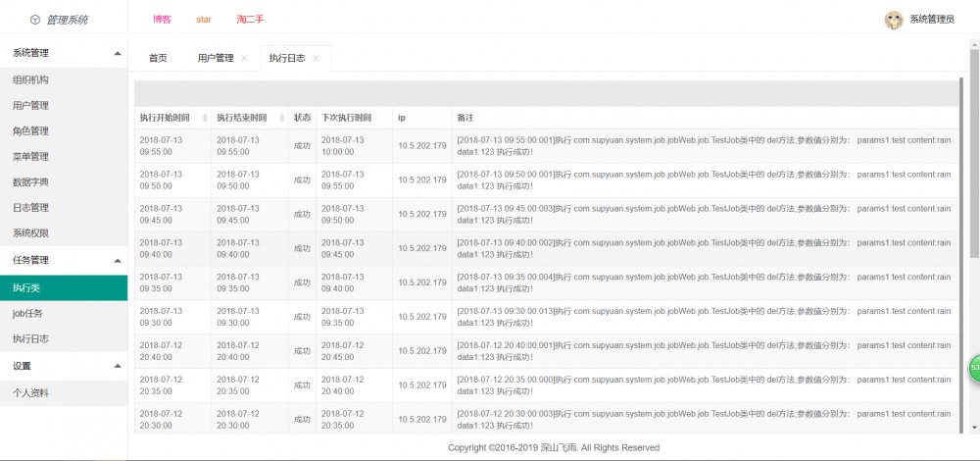Collapse the 系统管理 menu group
Screen dimensions: 980x461
tap(118, 54)
